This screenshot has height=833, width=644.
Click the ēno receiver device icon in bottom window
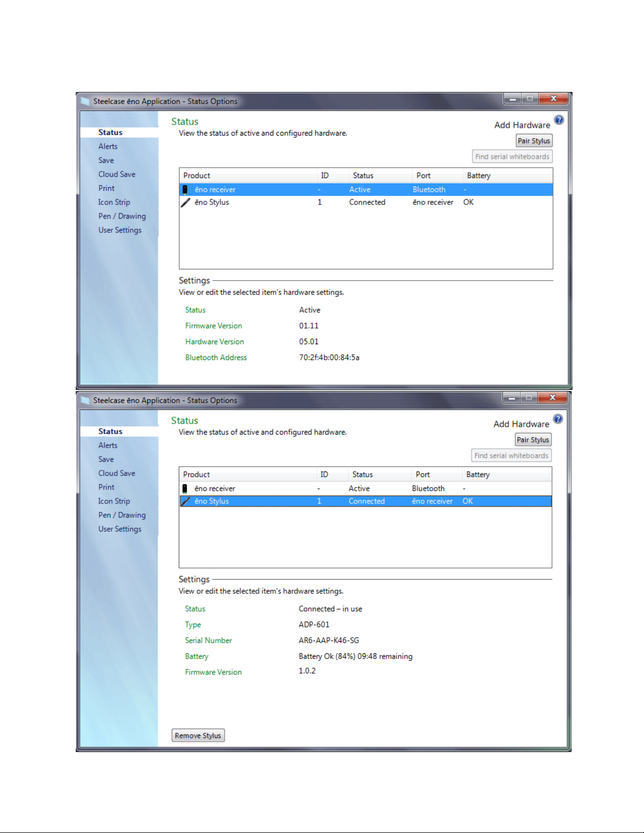[185, 488]
